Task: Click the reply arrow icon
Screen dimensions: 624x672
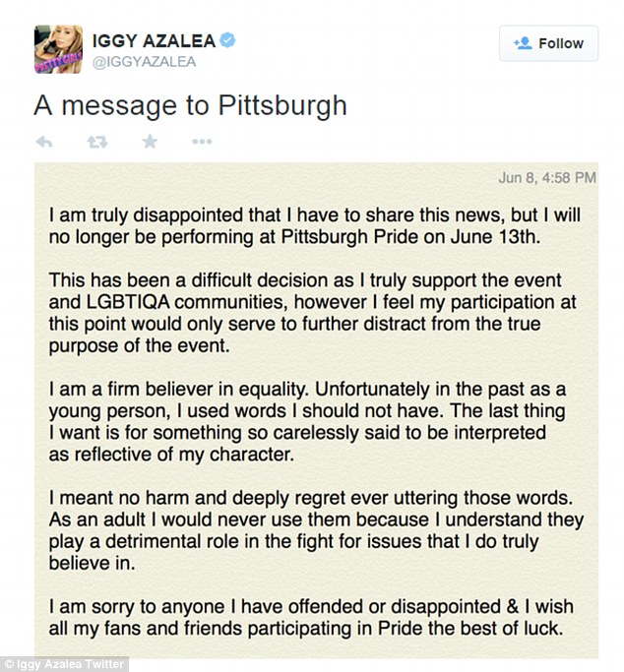Action: [x=43, y=143]
